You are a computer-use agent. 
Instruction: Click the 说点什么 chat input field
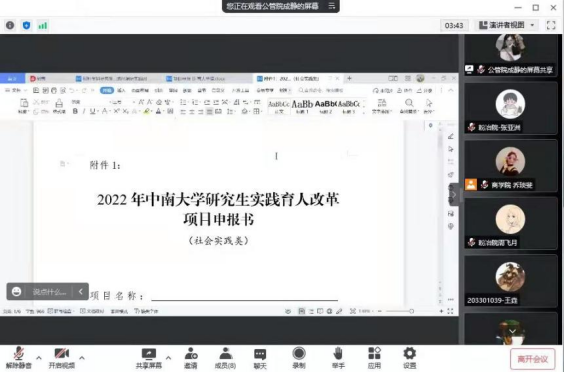coord(50,292)
